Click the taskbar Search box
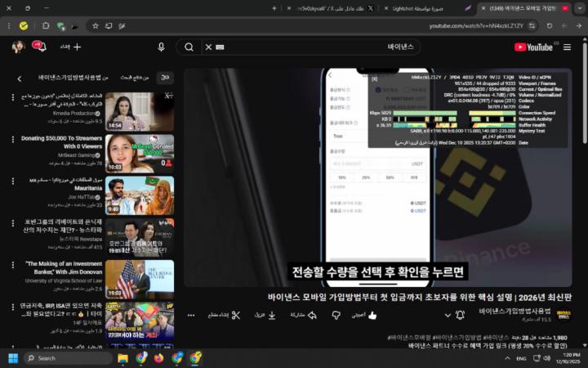This screenshot has height=368, width=588. [69, 358]
